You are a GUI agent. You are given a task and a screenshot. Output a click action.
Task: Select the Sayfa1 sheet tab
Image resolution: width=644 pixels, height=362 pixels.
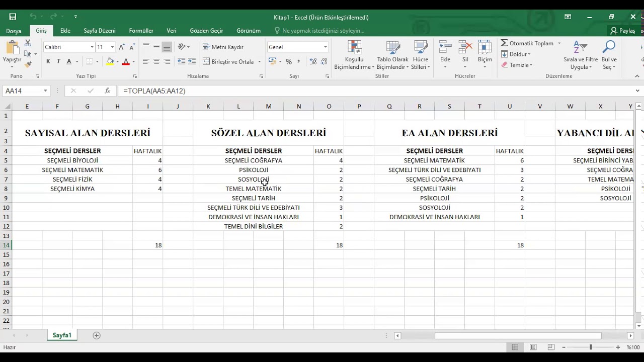(x=62, y=335)
